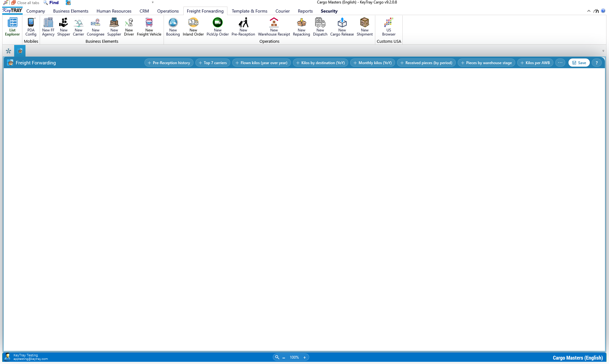Open PDA Config under Mobiles
609x364 pixels.
click(x=31, y=27)
